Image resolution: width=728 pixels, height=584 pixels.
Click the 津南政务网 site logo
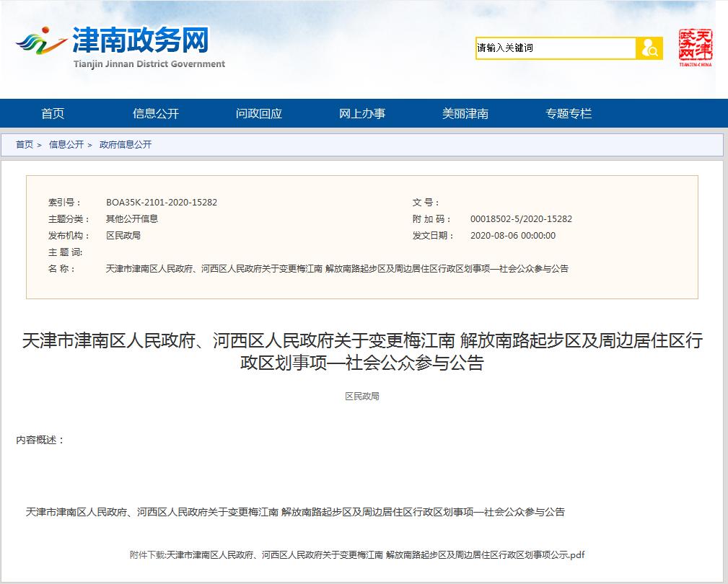coord(120,47)
